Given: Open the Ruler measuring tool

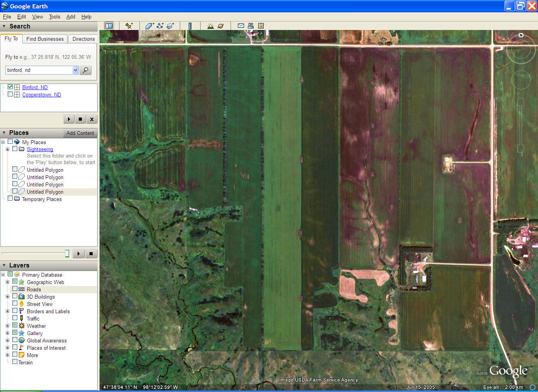Looking at the screenshot, I should (190, 26).
